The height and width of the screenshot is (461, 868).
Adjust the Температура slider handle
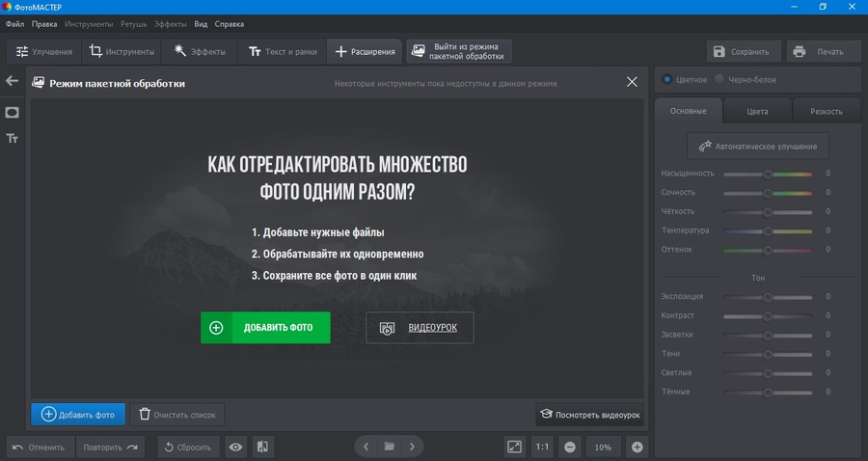tap(768, 230)
